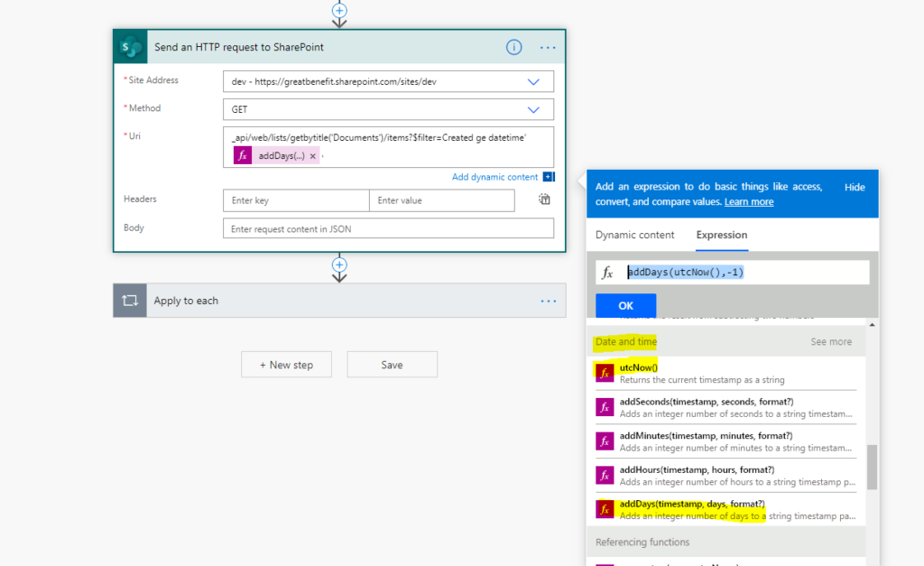
Task: Click the fx icon beside addDays function
Action: (605, 509)
